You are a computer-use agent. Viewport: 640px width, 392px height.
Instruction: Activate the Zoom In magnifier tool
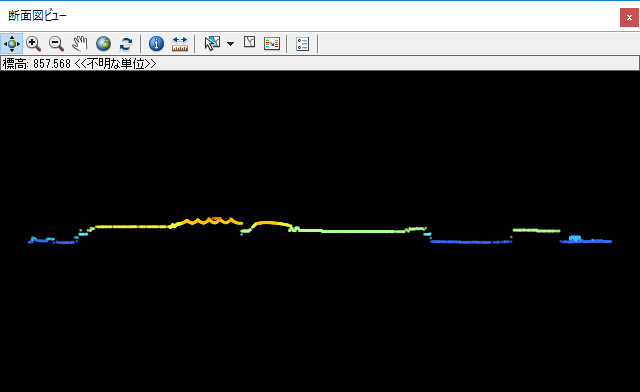pyautogui.click(x=33, y=43)
